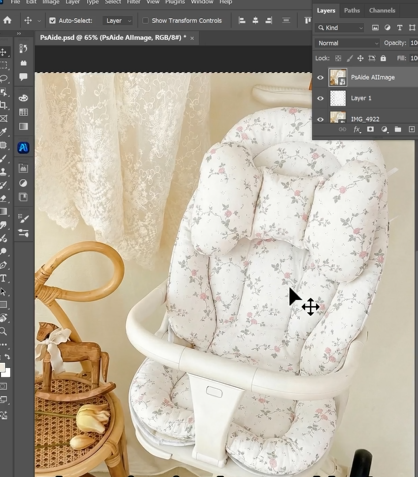Switch to the Channels tab
Image resolution: width=418 pixels, height=477 pixels.
pyautogui.click(x=382, y=10)
